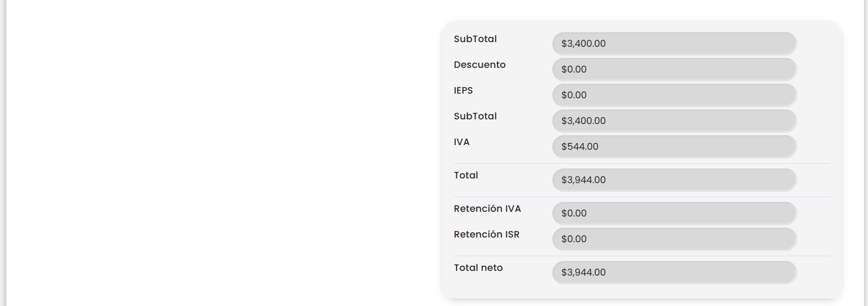Image resolution: width=868 pixels, height=306 pixels.
Task: Select the Retención ISR label
Action: point(486,235)
